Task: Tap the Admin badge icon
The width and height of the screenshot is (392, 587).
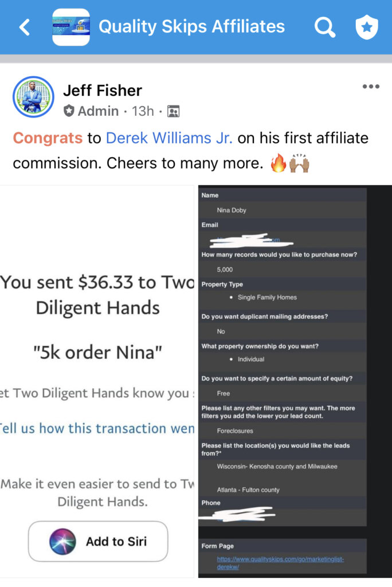Action: [x=69, y=111]
